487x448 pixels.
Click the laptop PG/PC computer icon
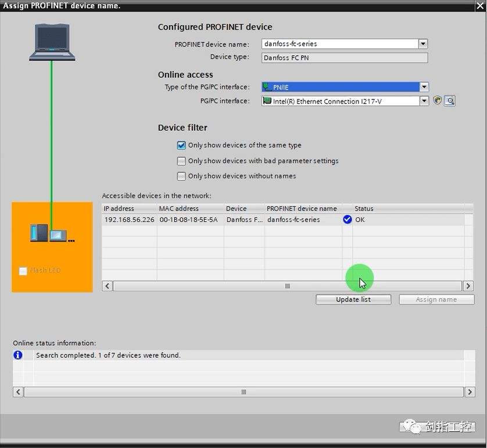[52, 42]
